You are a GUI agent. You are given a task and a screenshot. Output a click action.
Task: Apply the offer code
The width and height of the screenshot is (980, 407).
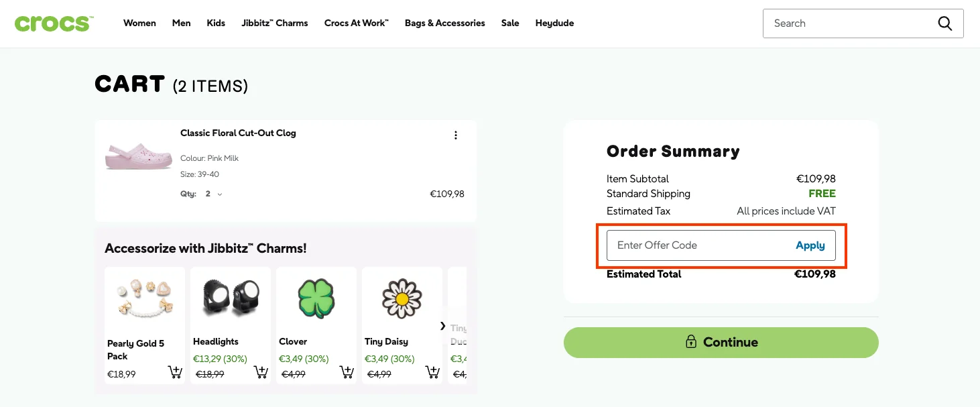[810, 245]
